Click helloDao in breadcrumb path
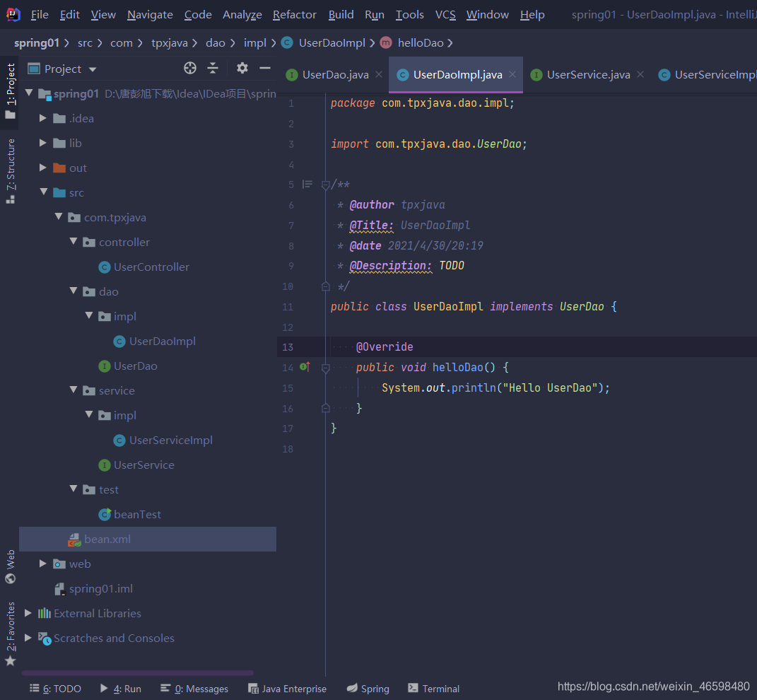Screen dimensions: 757x700 click(x=421, y=43)
